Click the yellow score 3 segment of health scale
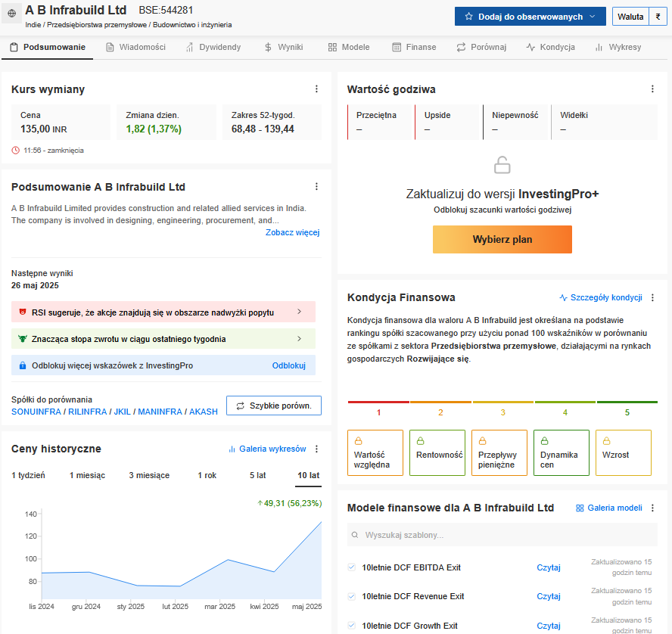 (x=502, y=402)
